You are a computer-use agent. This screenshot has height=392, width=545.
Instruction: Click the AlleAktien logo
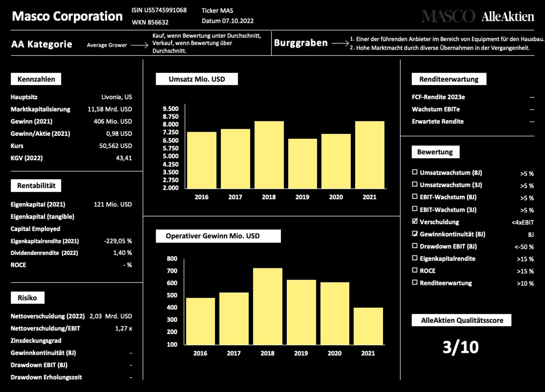508,16
